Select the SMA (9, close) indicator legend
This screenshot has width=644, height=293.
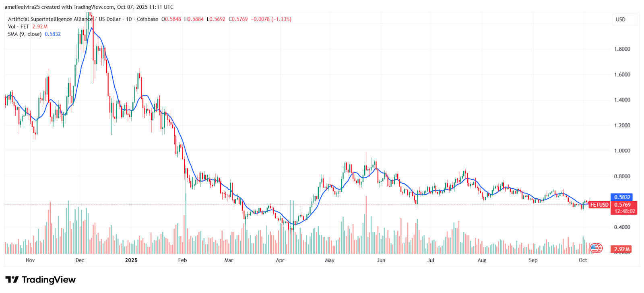pos(25,34)
